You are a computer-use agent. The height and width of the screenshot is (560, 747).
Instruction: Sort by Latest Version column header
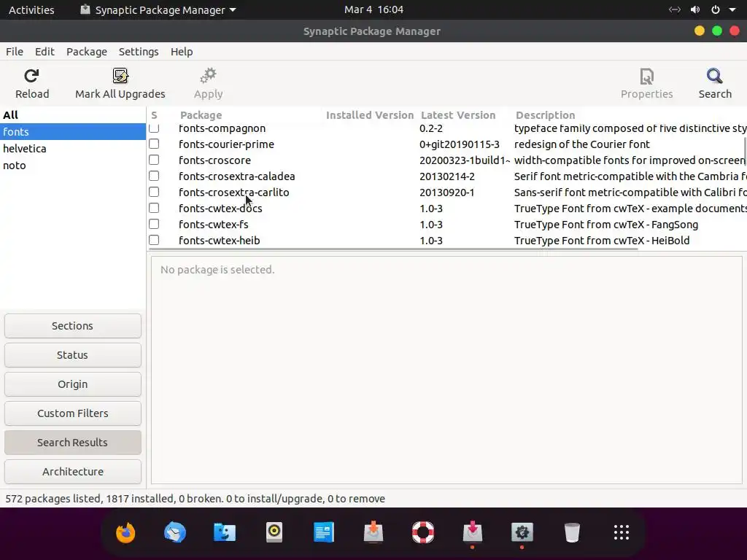click(x=458, y=114)
